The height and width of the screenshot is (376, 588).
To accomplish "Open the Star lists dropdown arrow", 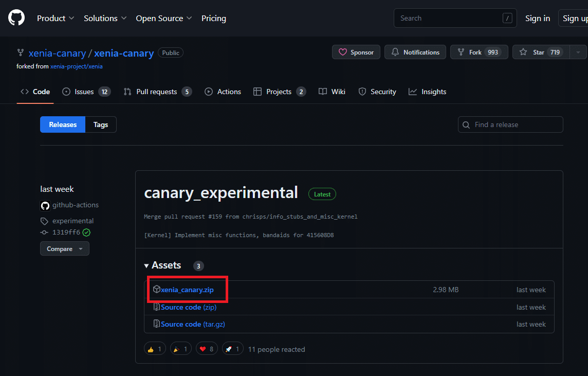I will point(578,52).
